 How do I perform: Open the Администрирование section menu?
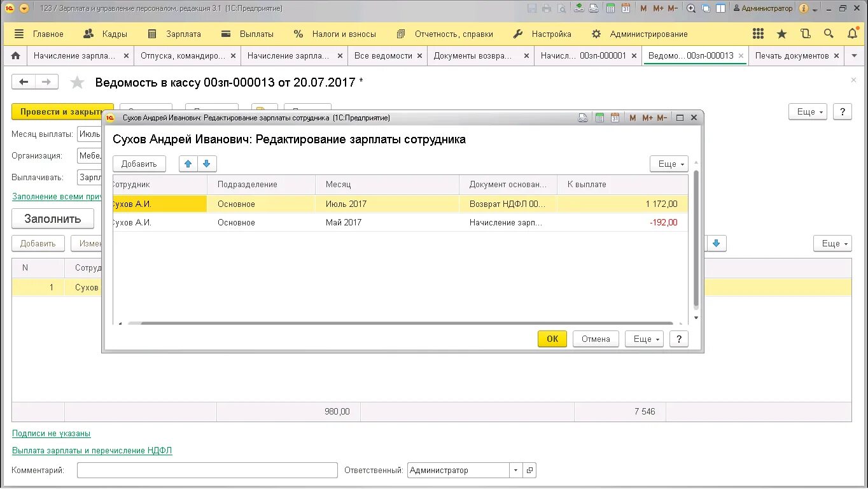[x=640, y=34]
